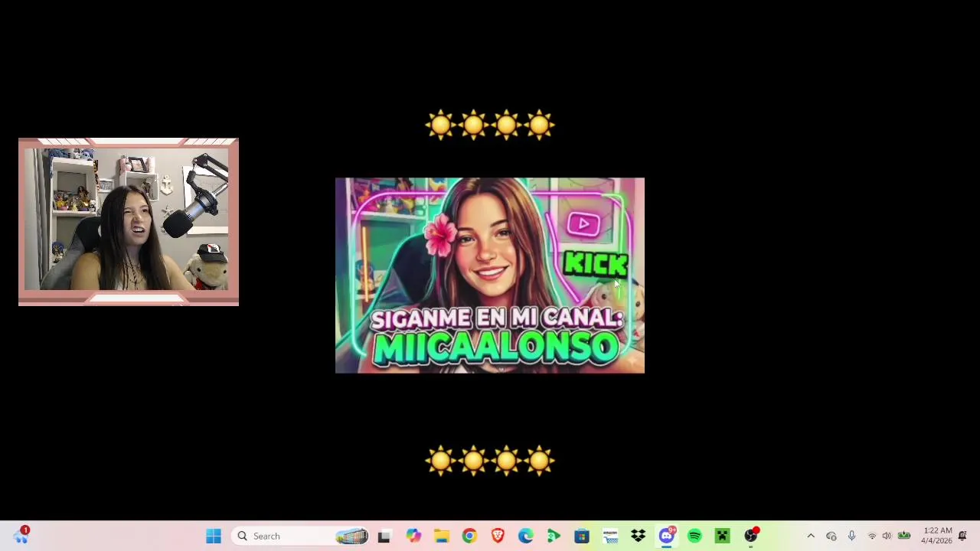Open widgets icon with notification badge
Viewport: 980px width, 551px height.
21,536
